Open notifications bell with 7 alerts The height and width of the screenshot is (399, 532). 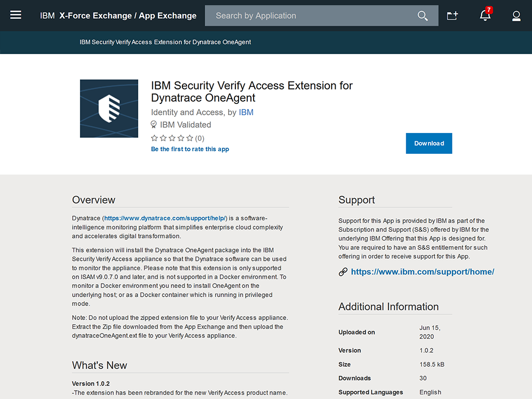point(485,15)
